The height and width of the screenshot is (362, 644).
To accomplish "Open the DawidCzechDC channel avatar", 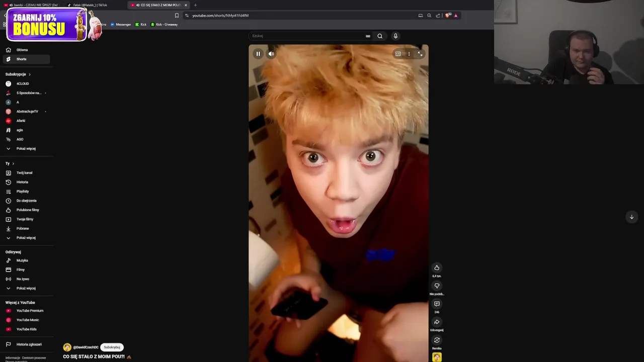I will click(x=67, y=347).
